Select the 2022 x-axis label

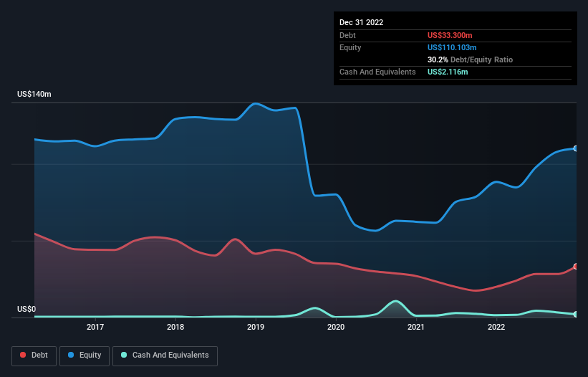click(496, 327)
